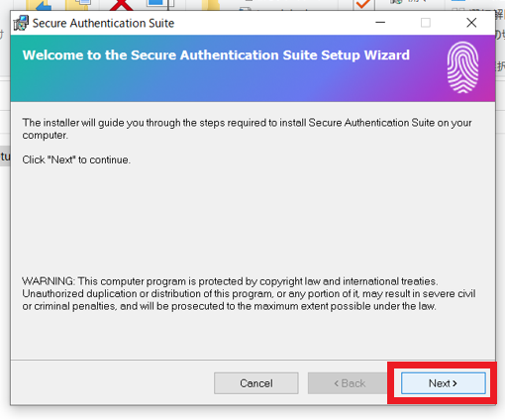Select the New folder icon behind dialog
Image resolution: width=505 pixels, height=420 pixels.
[211, 5]
